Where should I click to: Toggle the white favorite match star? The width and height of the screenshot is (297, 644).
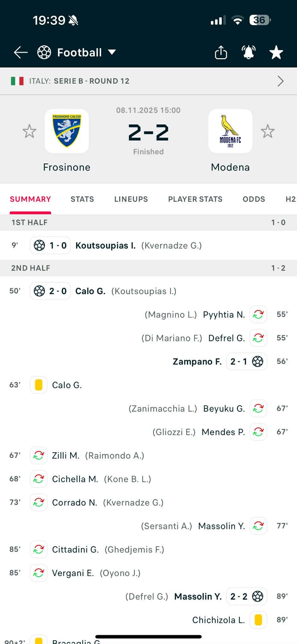[276, 52]
